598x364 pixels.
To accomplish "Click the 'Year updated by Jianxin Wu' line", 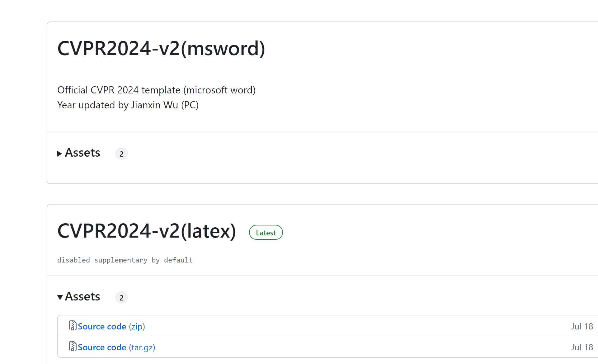I will point(128,105).
